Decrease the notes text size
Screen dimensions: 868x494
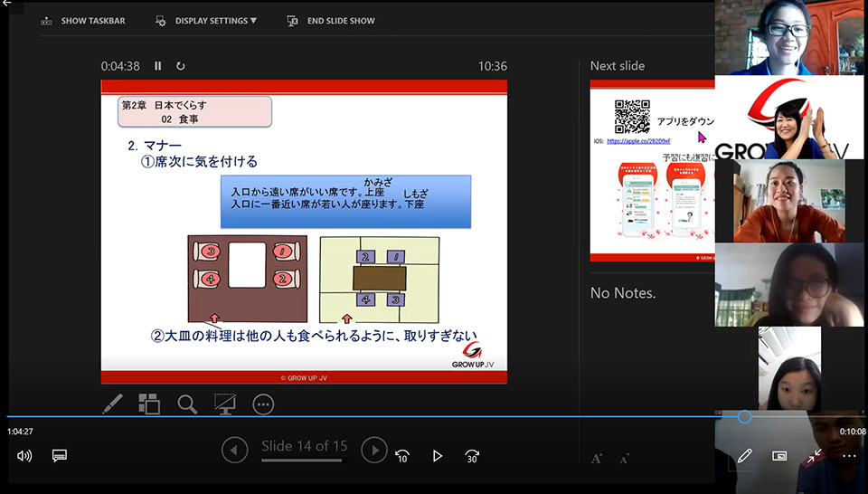(x=625, y=459)
